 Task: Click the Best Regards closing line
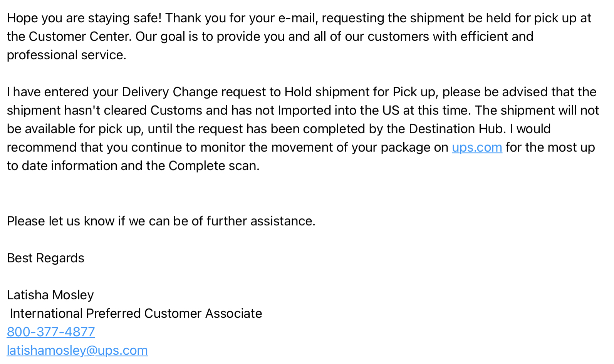click(45, 258)
